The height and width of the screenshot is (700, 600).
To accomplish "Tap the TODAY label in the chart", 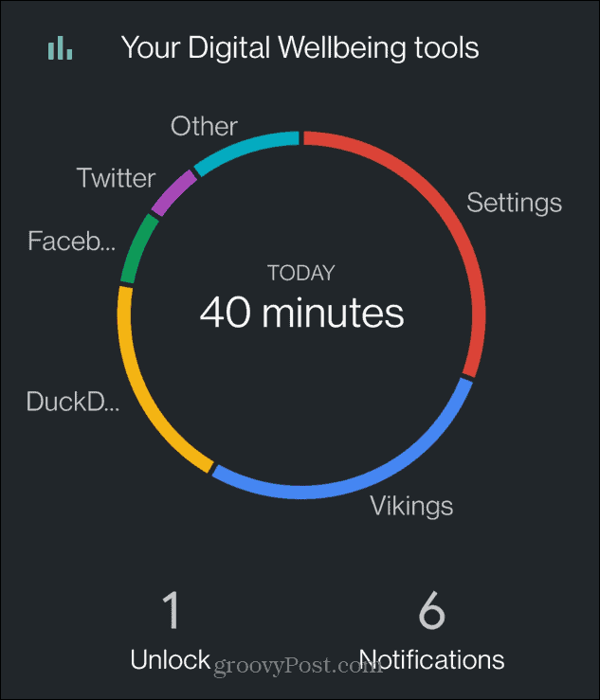I will click(x=301, y=273).
